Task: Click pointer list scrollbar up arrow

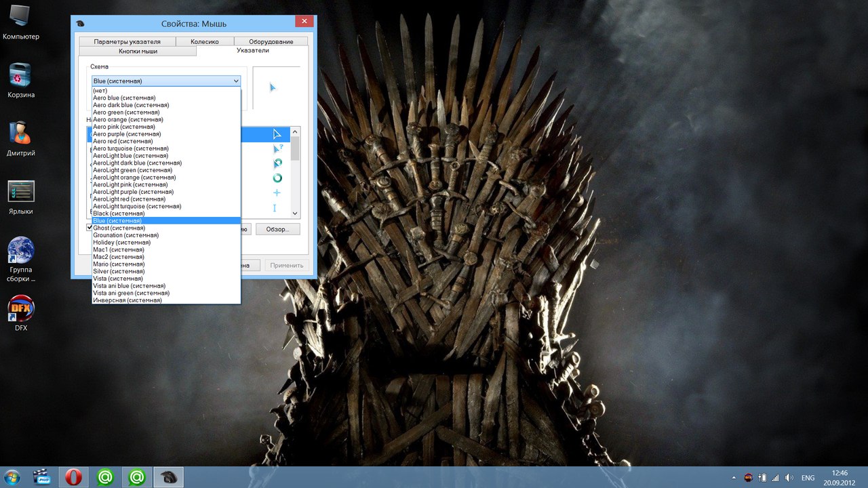Action: (x=295, y=131)
